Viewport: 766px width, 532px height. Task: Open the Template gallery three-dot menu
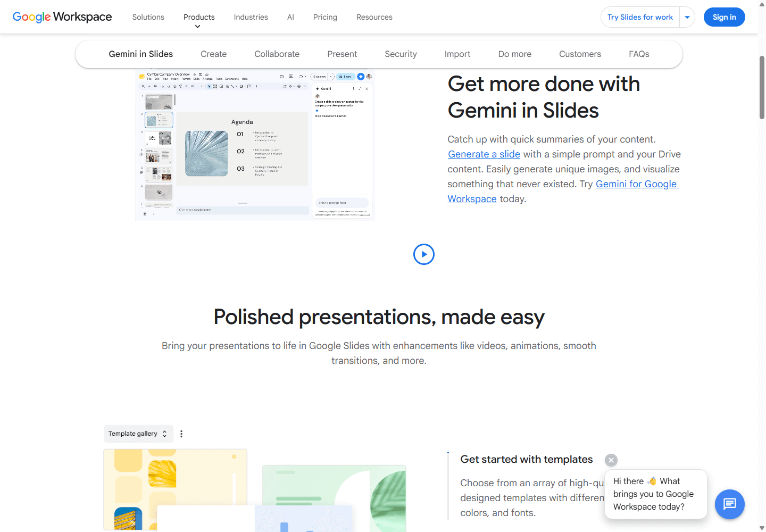coord(181,434)
